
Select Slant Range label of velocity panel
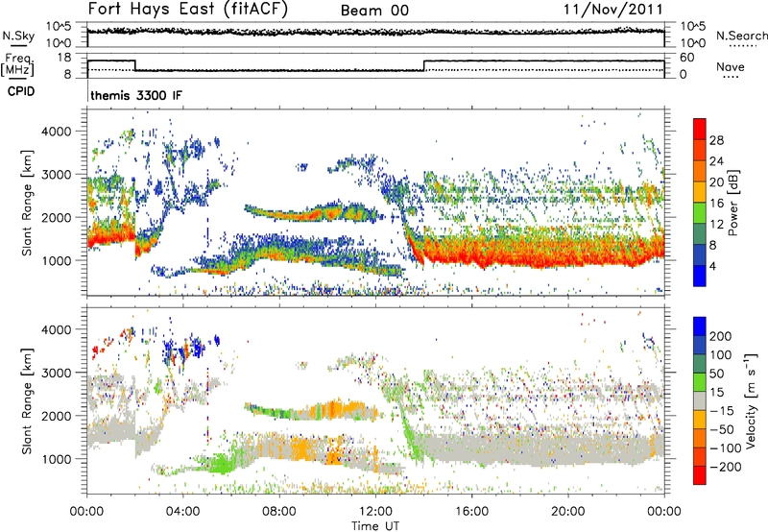[27, 401]
